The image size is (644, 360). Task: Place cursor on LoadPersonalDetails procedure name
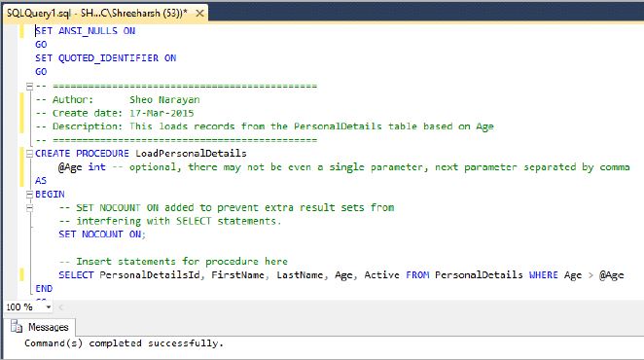[x=191, y=154]
